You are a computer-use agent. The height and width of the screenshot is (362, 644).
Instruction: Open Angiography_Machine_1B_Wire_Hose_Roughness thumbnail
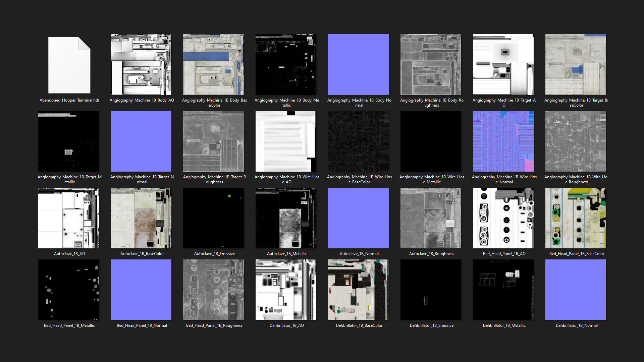click(576, 141)
